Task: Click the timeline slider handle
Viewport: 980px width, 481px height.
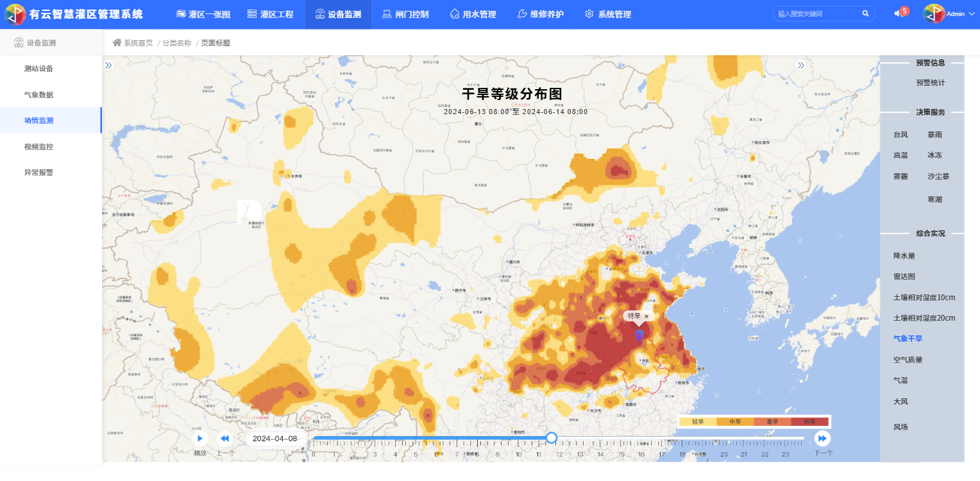Action: point(551,438)
